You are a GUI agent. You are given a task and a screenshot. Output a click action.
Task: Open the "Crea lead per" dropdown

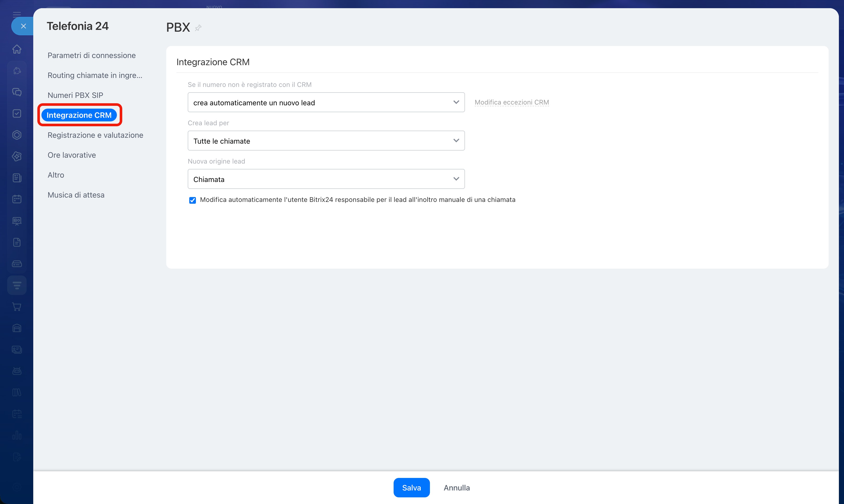tap(326, 141)
